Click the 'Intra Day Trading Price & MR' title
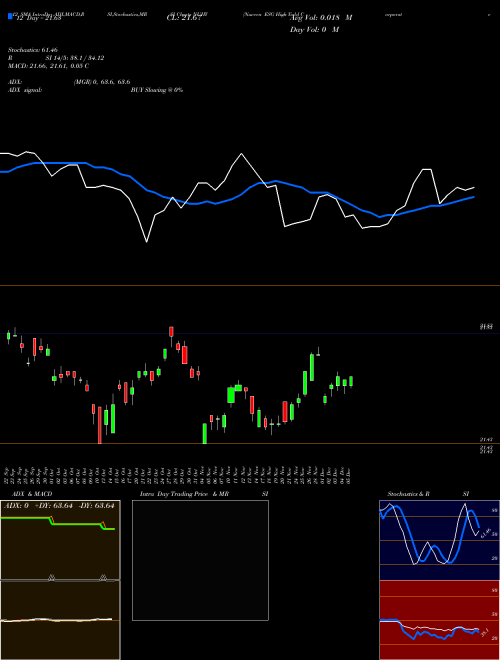 184,494
